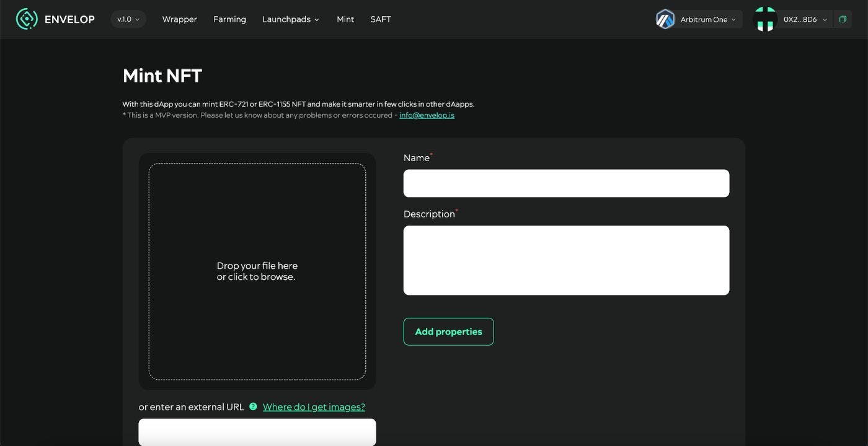Copy the wallet address using the copy icon
868x446 pixels.
click(843, 19)
